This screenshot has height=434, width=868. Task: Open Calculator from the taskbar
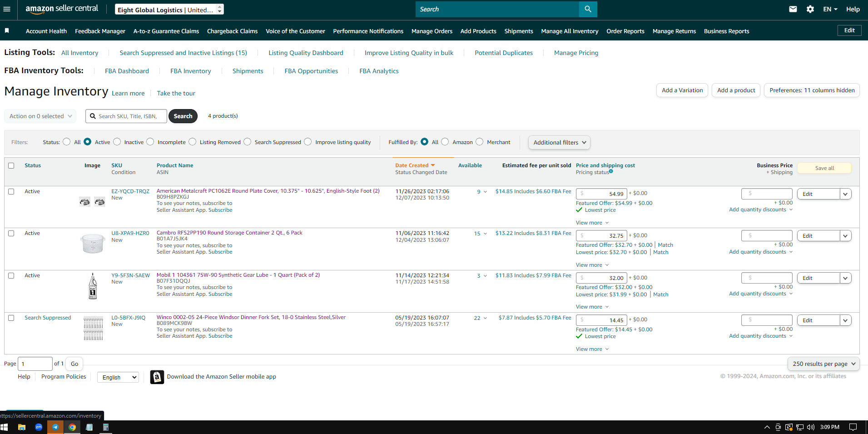point(106,427)
